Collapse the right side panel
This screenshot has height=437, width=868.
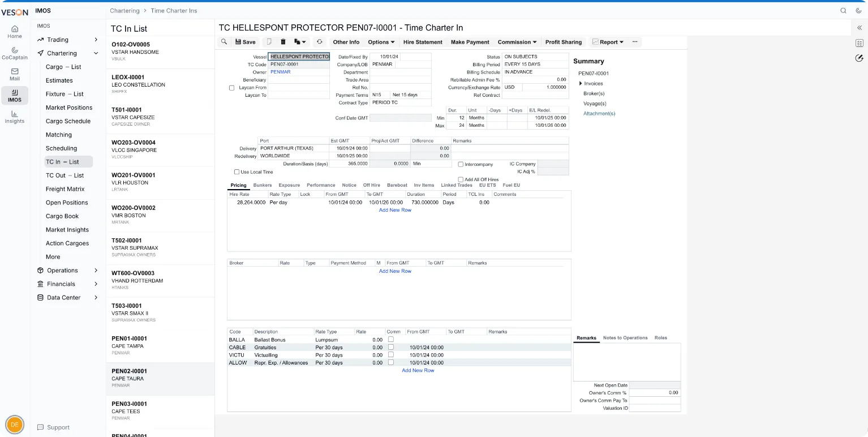tap(859, 27)
